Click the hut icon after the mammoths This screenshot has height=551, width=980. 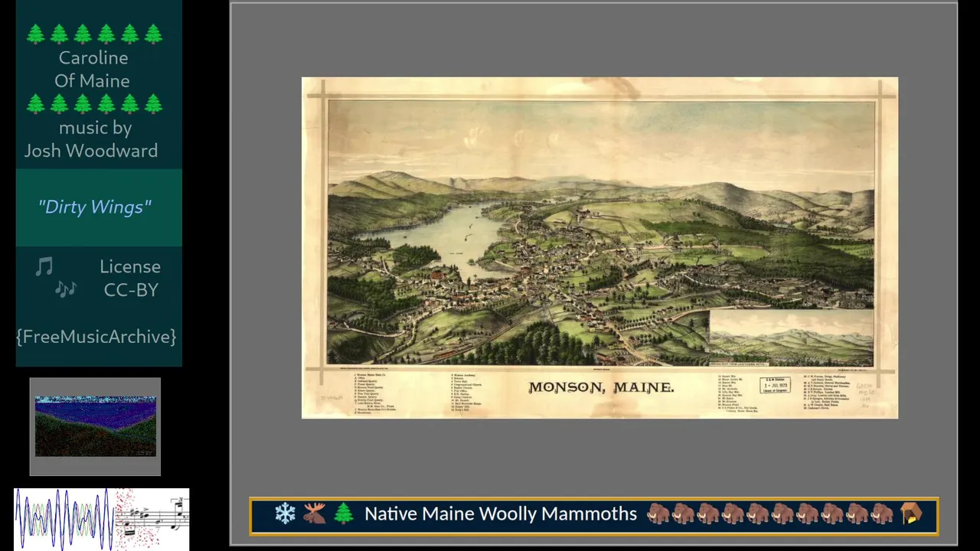point(911,514)
